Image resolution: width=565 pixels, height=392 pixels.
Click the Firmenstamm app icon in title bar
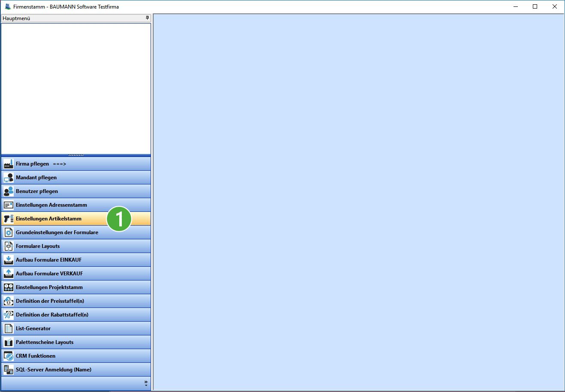(x=8, y=6)
